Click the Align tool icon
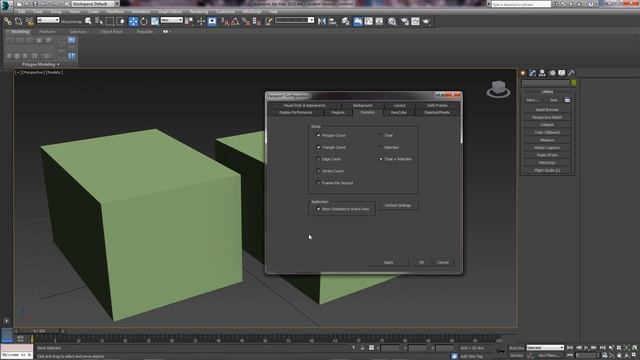640x360 pixels. coord(333,21)
